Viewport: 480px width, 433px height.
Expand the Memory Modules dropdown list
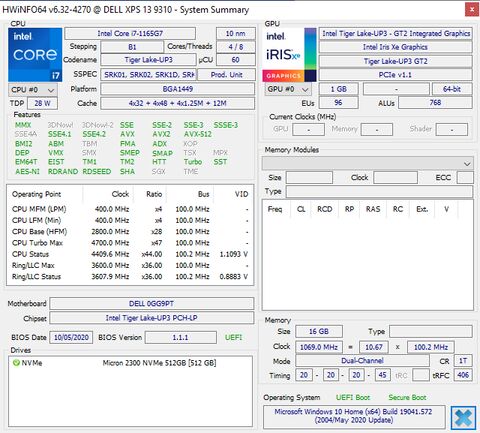point(368,163)
